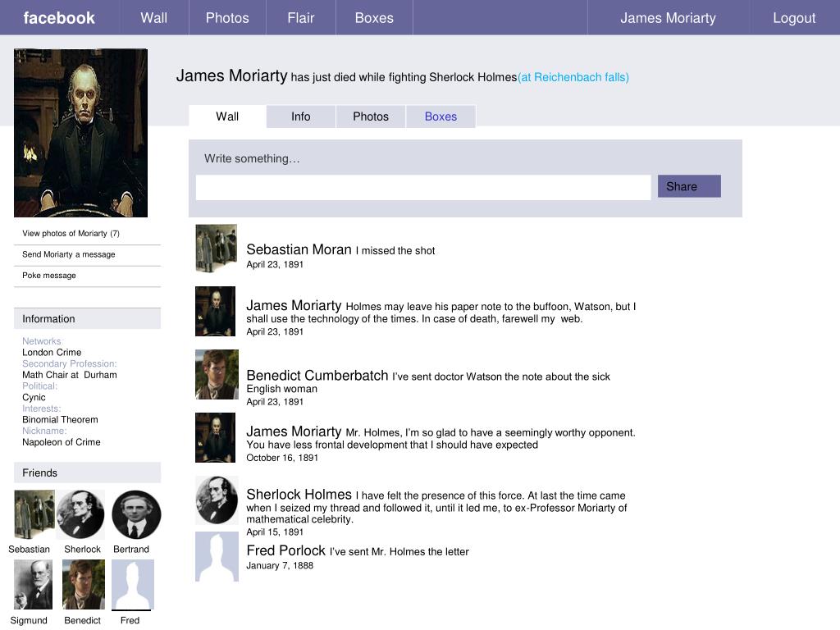The height and width of the screenshot is (630, 840).
Task: Click the large Moriarty profile picture
Action: pos(81,133)
